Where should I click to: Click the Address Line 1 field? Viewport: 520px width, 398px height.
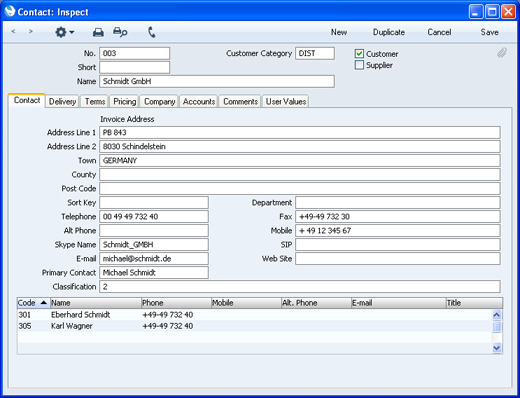[300, 132]
